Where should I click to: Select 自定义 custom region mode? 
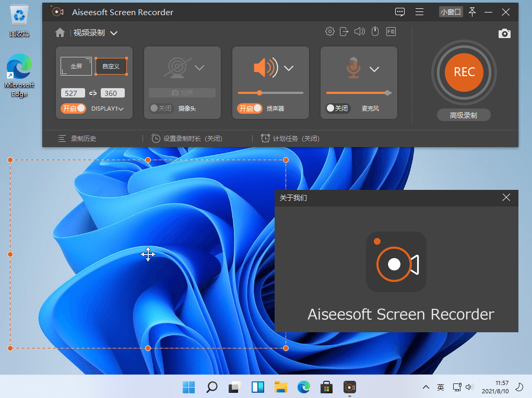pyautogui.click(x=111, y=66)
